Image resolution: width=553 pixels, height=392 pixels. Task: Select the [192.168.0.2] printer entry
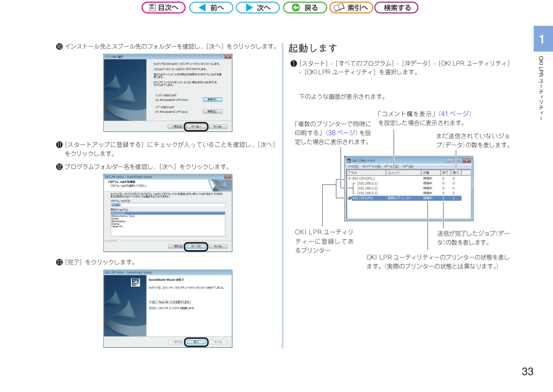(x=367, y=188)
